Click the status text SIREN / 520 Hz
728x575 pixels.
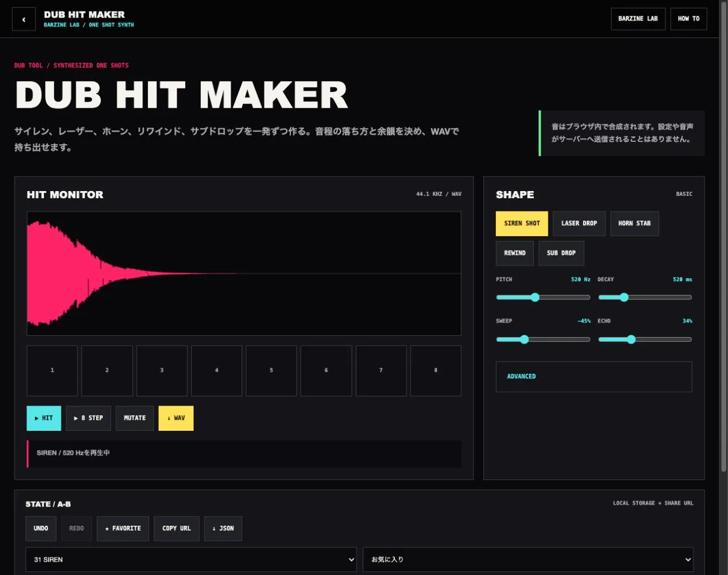73,453
